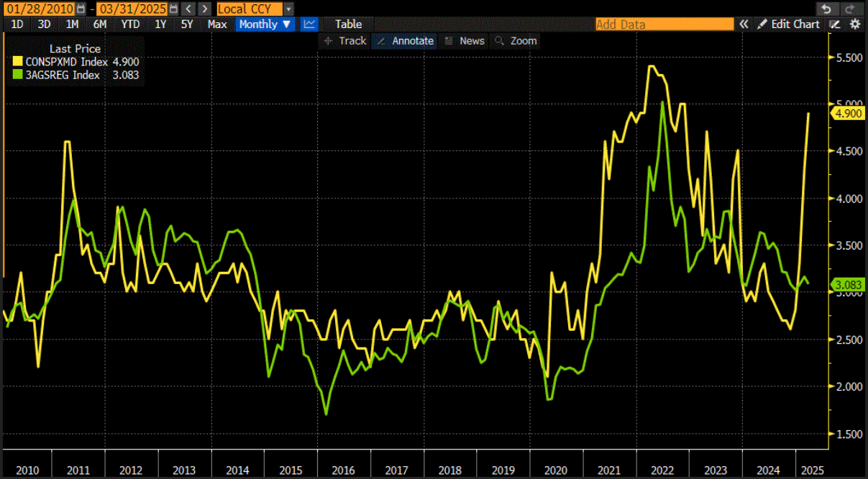Toggle the Track crosshair mode

tap(344, 40)
